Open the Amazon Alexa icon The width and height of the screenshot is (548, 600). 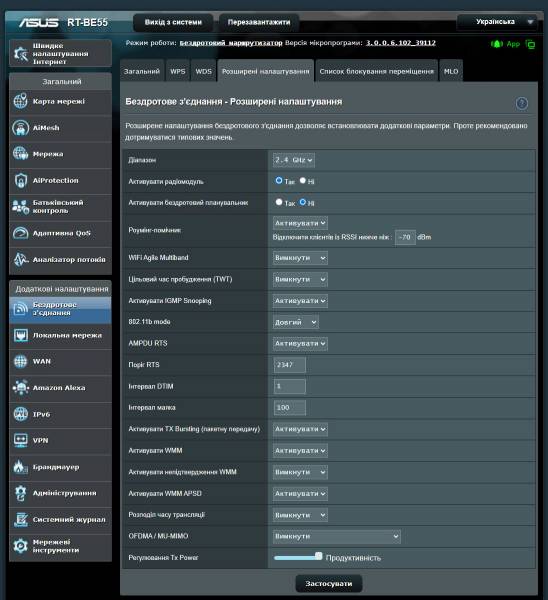point(21,388)
